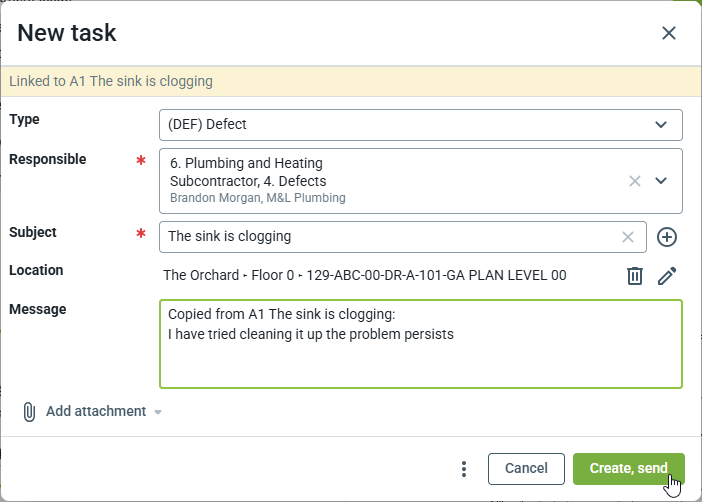Close the New task dialog
Image resolution: width=702 pixels, height=502 pixels.
point(669,33)
